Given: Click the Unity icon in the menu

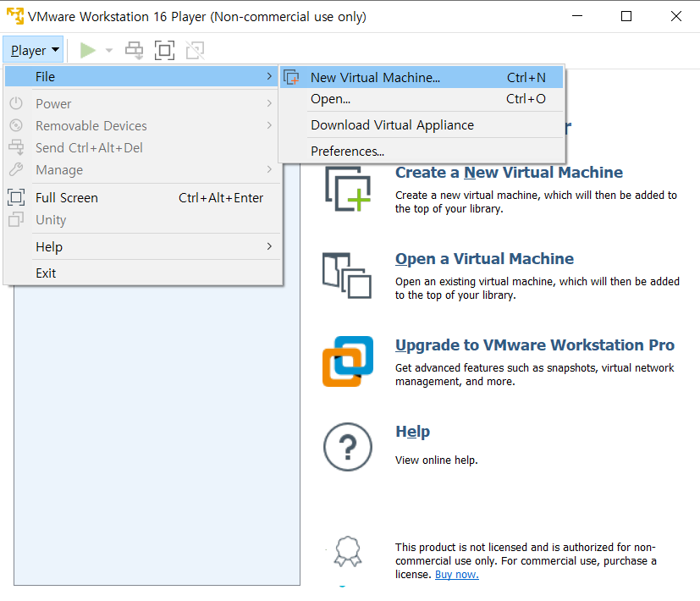Looking at the screenshot, I should [16, 219].
